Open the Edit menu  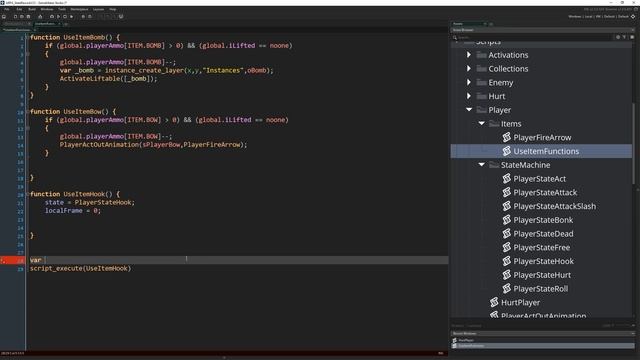(19, 9)
